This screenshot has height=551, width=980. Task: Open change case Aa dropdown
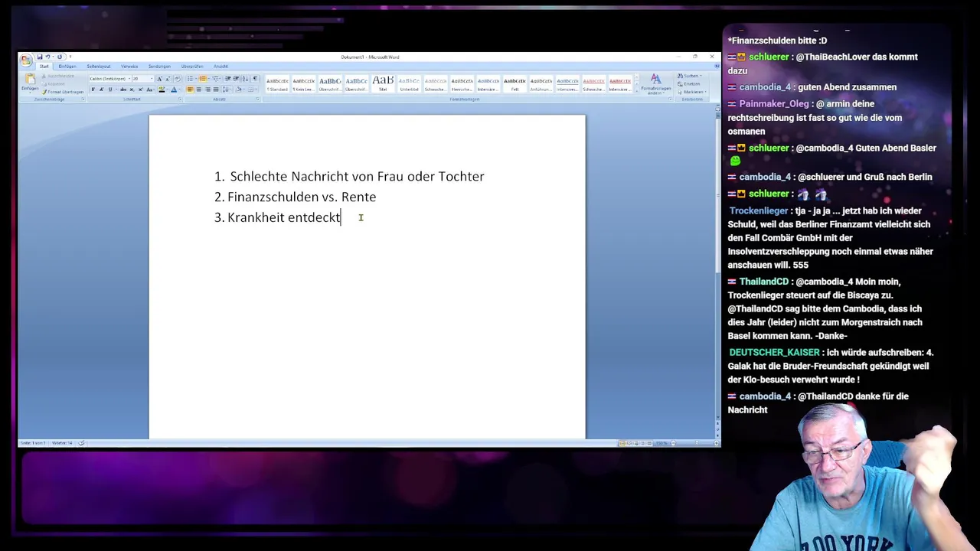click(150, 90)
